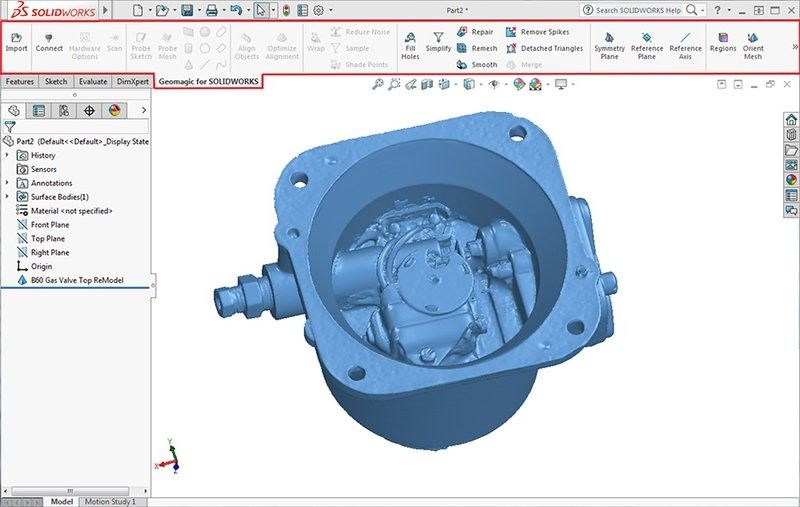Choose the Simplify mesh tool
This screenshot has width=800, height=507.
[x=438, y=41]
